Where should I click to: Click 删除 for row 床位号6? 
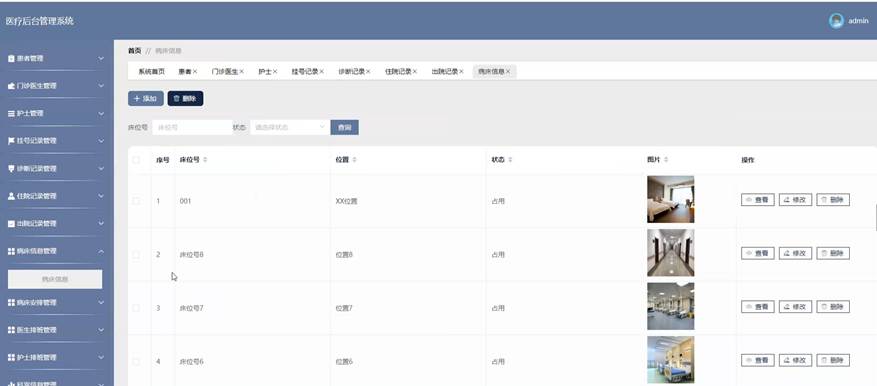(833, 360)
